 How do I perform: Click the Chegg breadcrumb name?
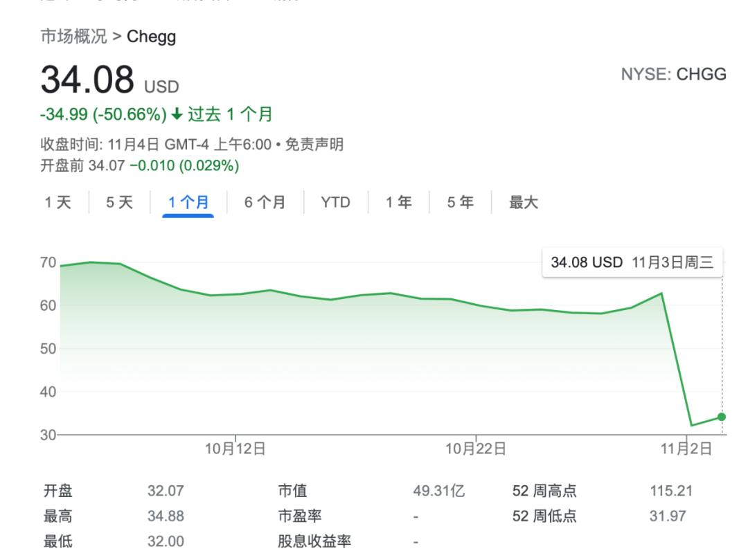tap(151, 37)
